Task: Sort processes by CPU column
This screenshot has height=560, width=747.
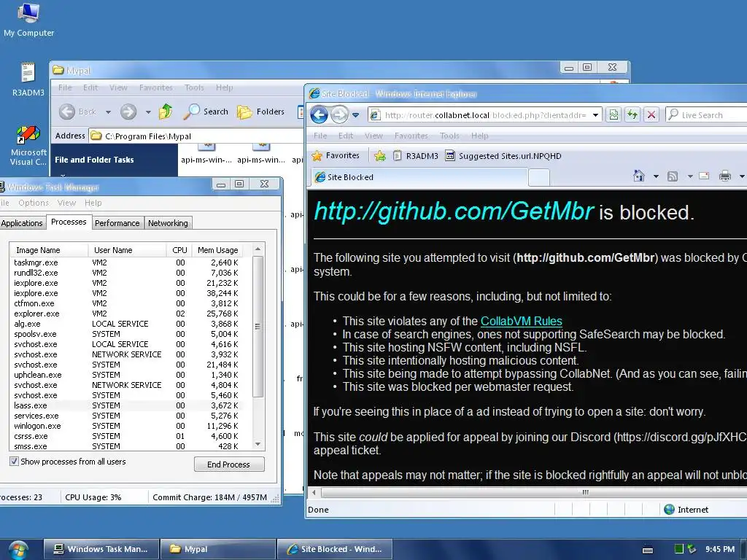Action: pyautogui.click(x=179, y=250)
